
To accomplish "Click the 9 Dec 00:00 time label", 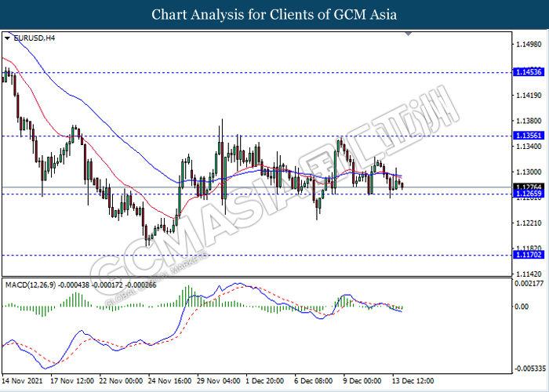I will pyautogui.click(x=362, y=380).
